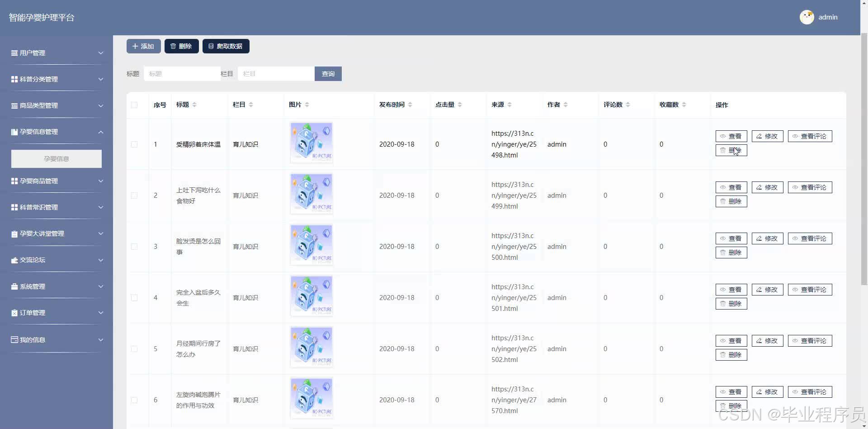Sort table by 收藏数 column arrows
The height and width of the screenshot is (429, 868).
pos(684,105)
